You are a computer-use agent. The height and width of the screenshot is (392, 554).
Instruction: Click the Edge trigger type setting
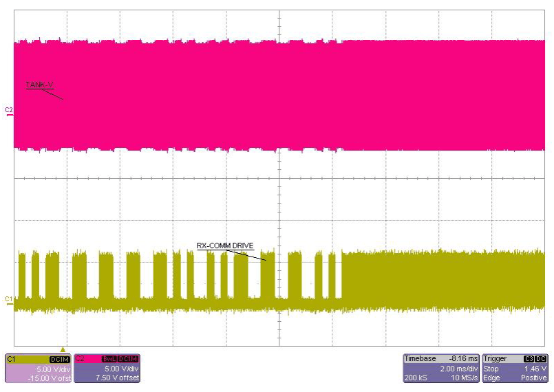491,378
